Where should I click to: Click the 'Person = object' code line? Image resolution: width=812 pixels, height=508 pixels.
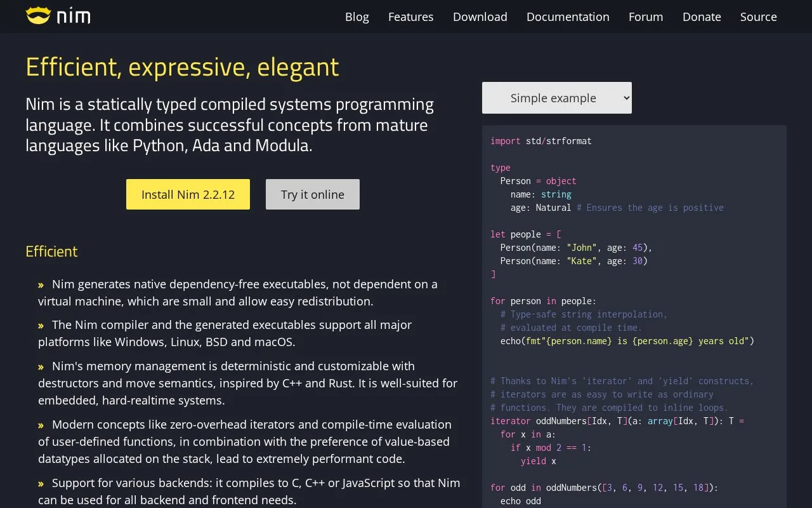(539, 181)
